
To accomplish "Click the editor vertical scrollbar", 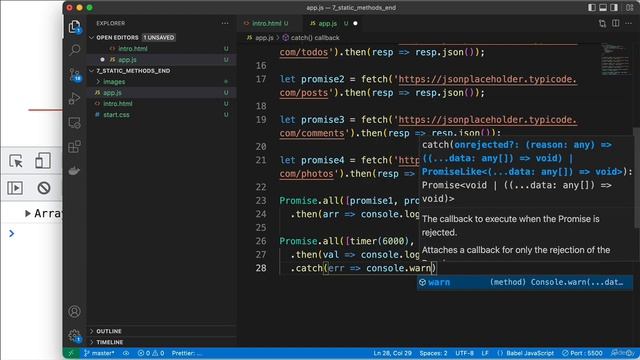I will pyautogui.click(x=637, y=178).
